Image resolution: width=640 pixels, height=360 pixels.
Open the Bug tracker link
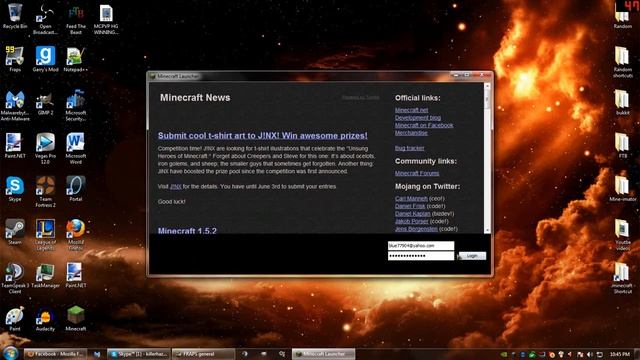(x=409, y=148)
